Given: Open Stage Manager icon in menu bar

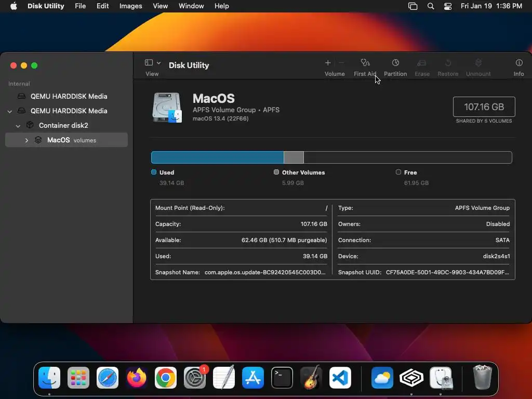Looking at the screenshot, I should (413, 6).
